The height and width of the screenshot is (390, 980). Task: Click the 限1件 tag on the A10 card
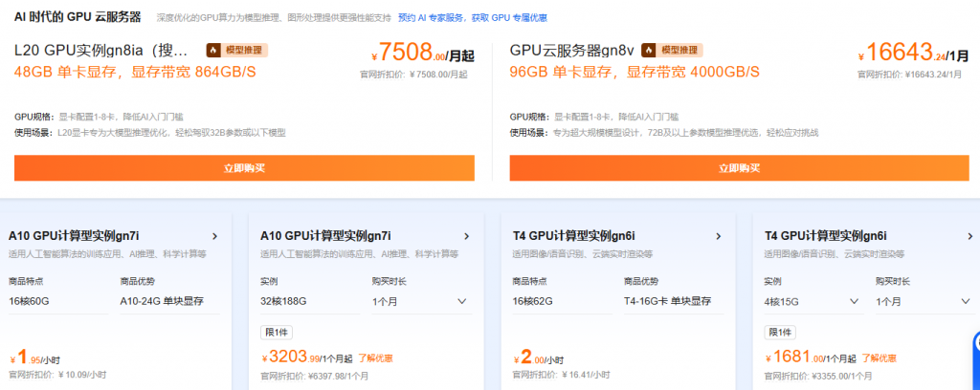pos(276,332)
